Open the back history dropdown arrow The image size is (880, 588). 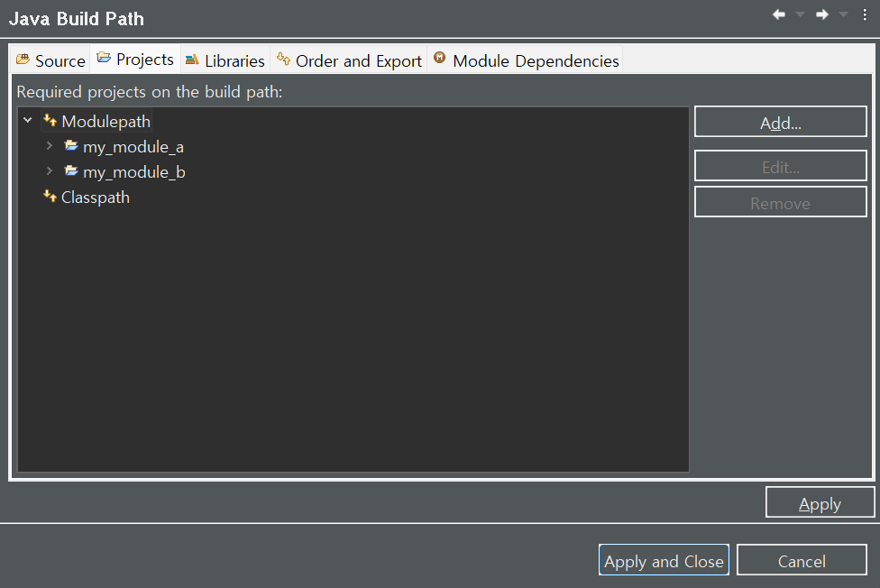(801, 14)
